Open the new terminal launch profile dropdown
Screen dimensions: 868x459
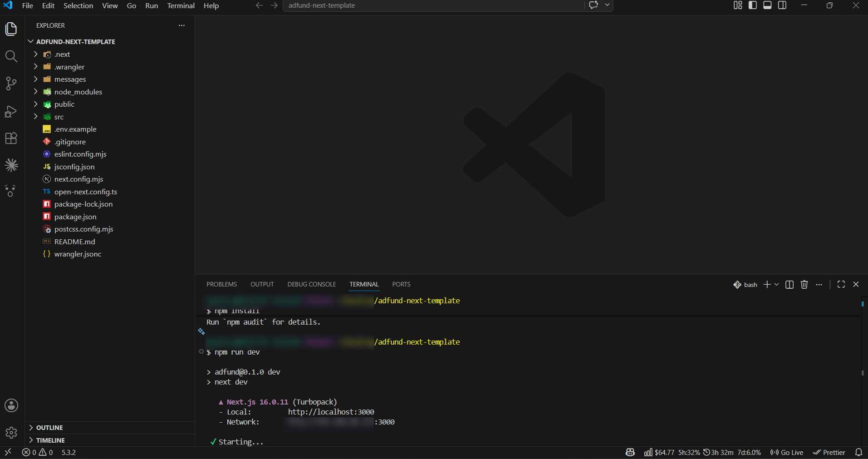pos(776,284)
